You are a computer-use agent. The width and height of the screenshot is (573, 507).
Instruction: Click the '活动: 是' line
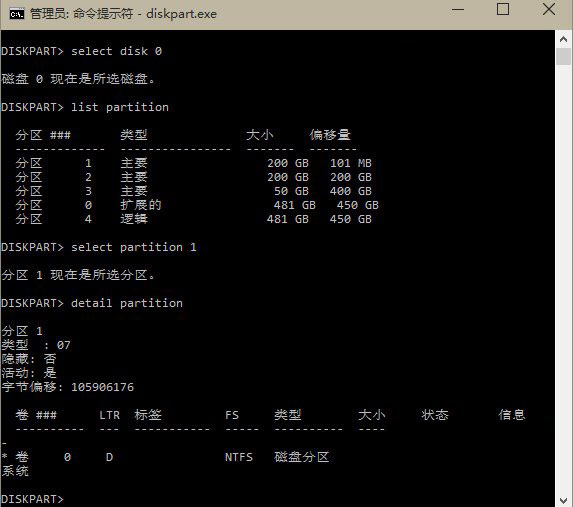(x=29, y=373)
